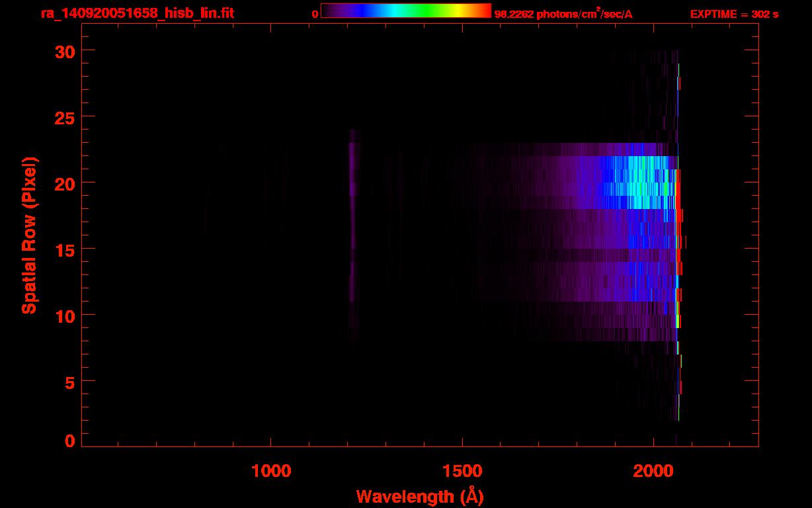Click the 0 minimum label beside color bar
Viewport: 812px width, 508px height.
[x=315, y=14]
